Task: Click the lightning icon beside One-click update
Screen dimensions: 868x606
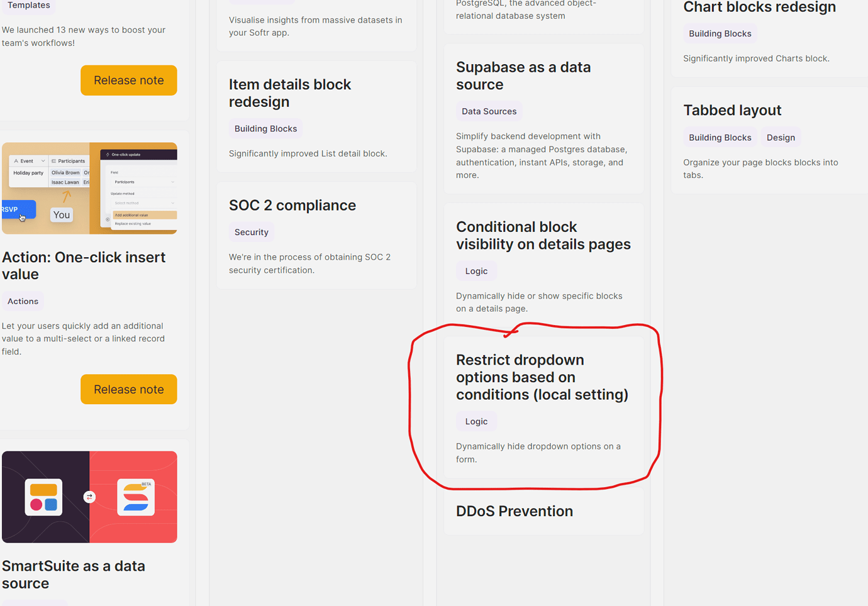Action: point(108,155)
